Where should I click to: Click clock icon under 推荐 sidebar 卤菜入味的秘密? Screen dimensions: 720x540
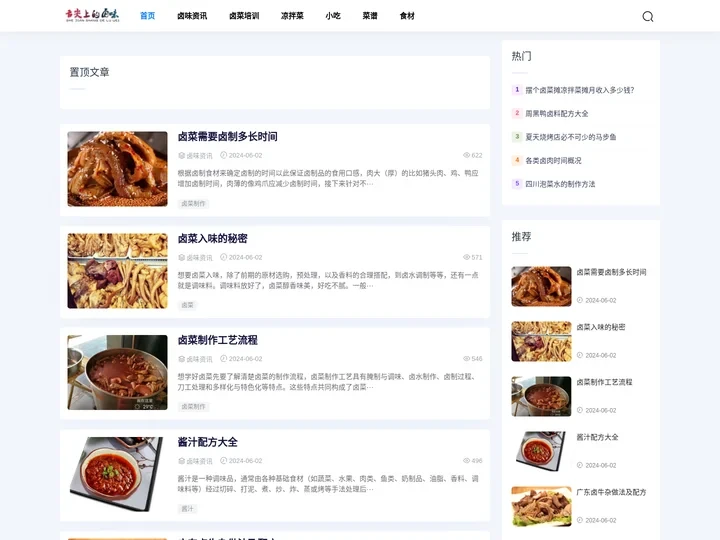coord(580,355)
